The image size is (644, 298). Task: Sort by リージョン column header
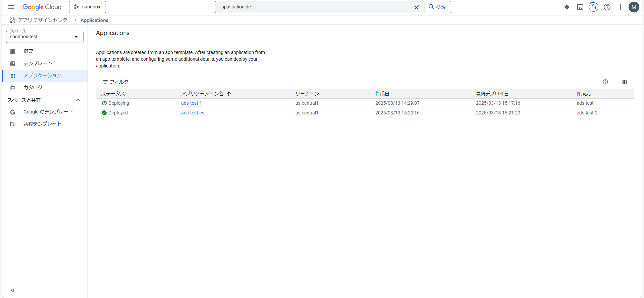[x=307, y=94]
